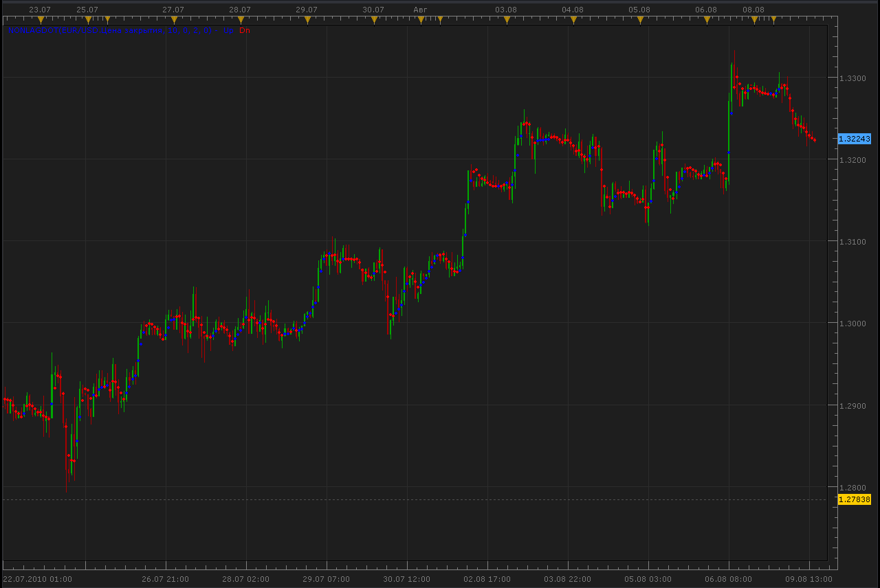Click the 08.08 day marker triangle
The width and height of the screenshot is (880, 588).
click(x=754, y=20)
